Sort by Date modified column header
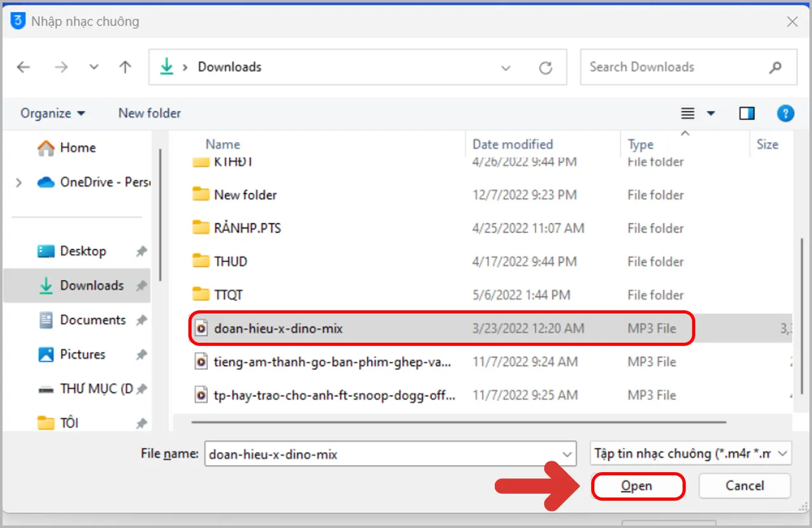The image size is (812, 528). tap(513, 145)
